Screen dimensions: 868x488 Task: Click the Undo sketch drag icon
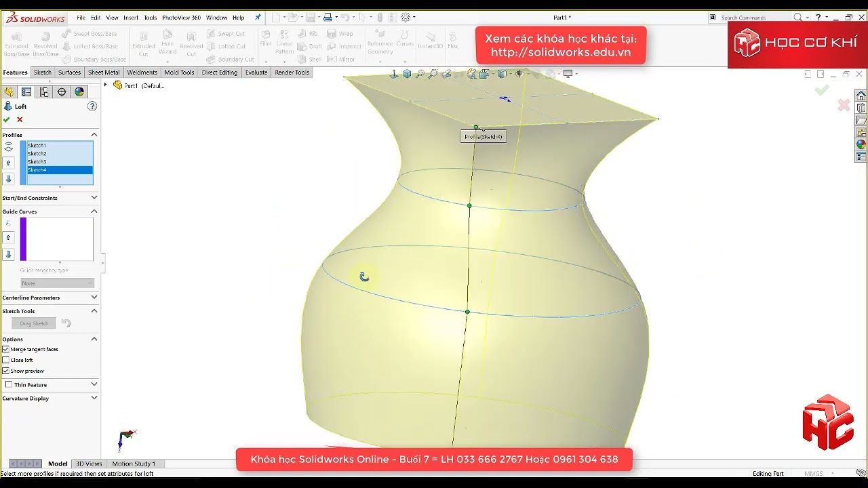pos(66,323)
